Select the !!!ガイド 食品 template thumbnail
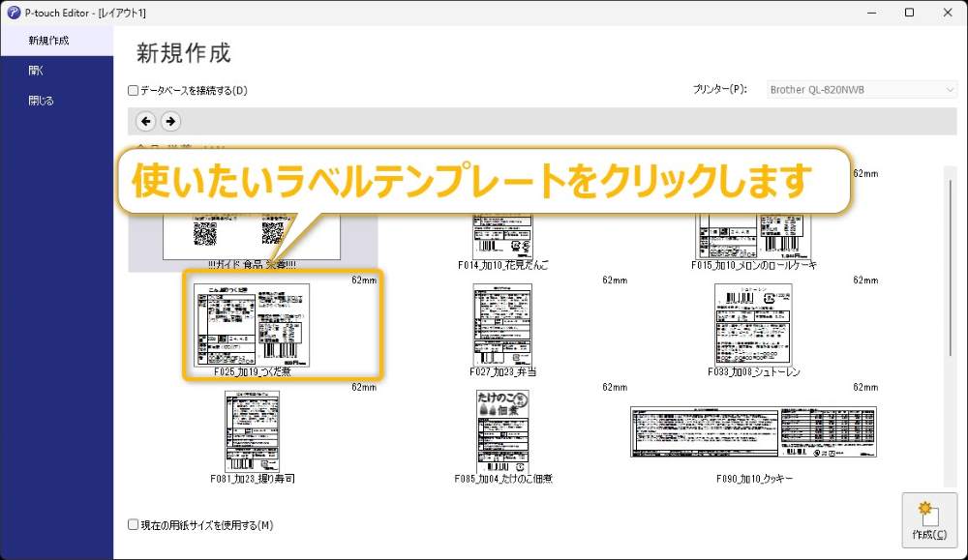The height and width of the screenshot is (560, 968). (x=252, y=236)
